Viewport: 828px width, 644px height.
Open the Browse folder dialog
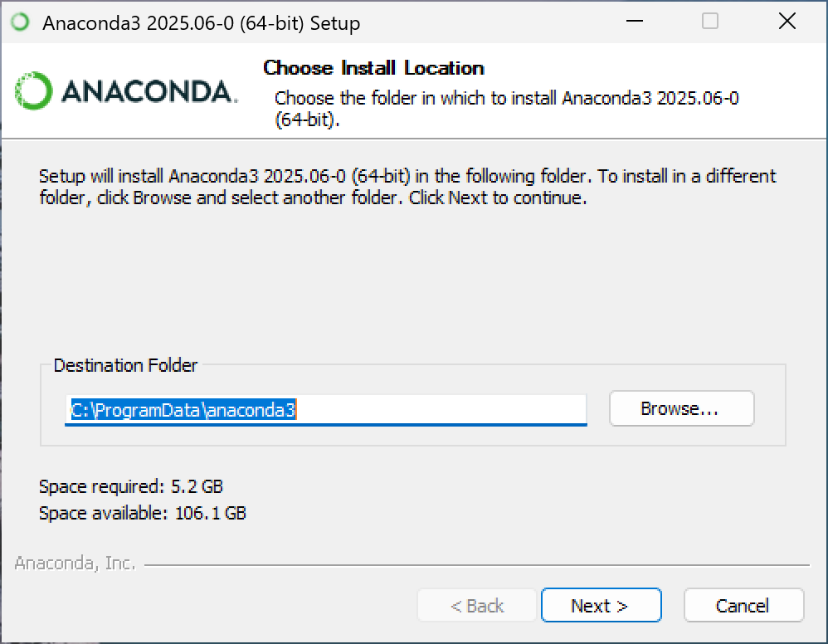pos(680,409)
